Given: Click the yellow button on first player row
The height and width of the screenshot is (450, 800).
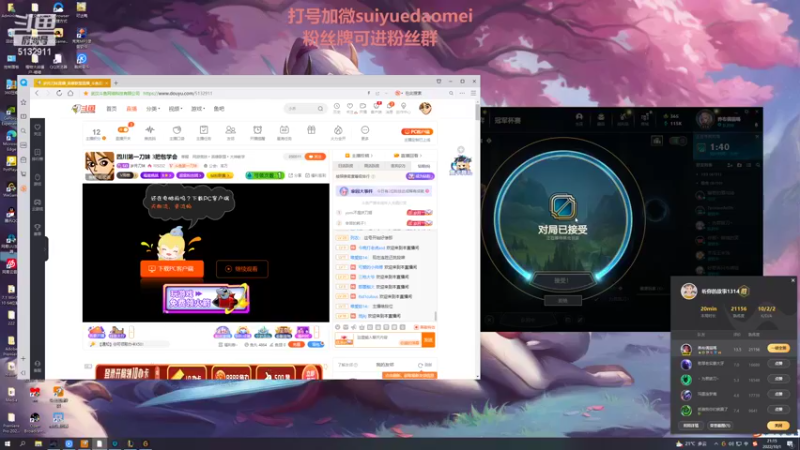Looking at the screenshot, I should 778,348.
